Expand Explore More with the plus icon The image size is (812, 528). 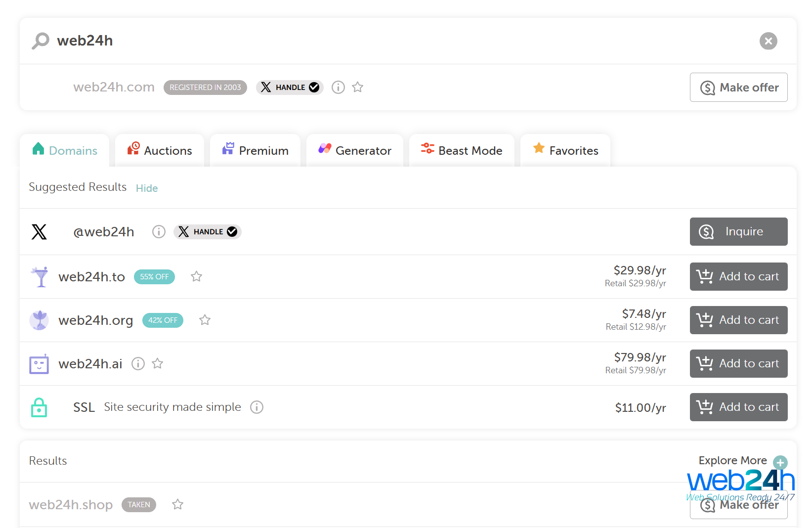tap(780, 462)
